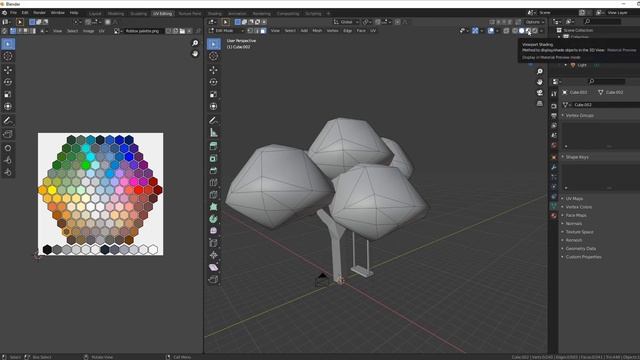The width and height of the screenshot is (640, 360).
Task: Open the Edit Mode dropdown
Action: [227, 31]
